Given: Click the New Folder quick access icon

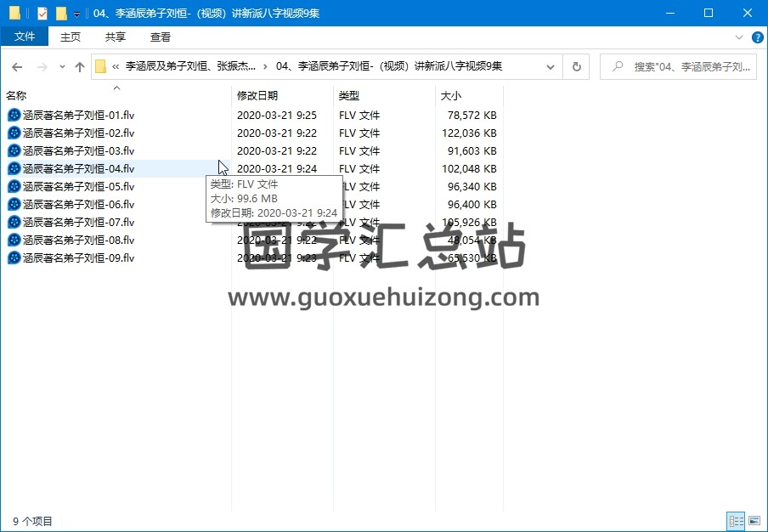Looking at the screenshot, I should pyautogui.click(x=61, y=14).
